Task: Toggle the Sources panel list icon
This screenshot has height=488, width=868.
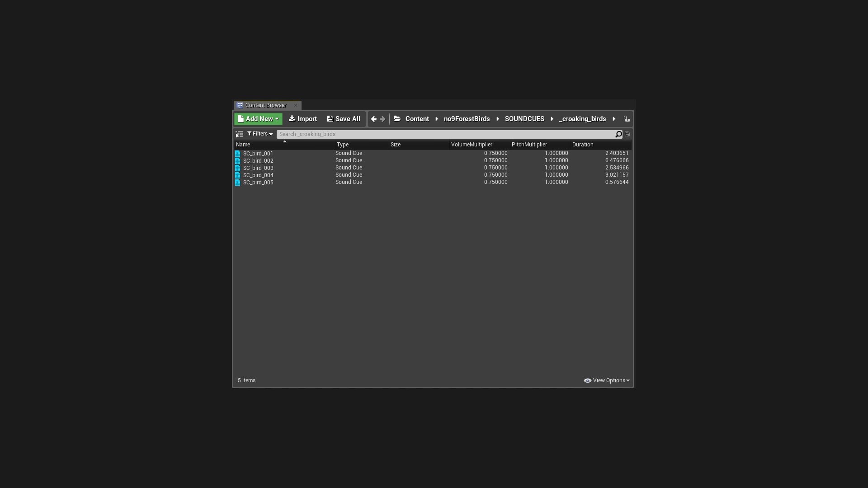Action: click(x=240, y=134)
